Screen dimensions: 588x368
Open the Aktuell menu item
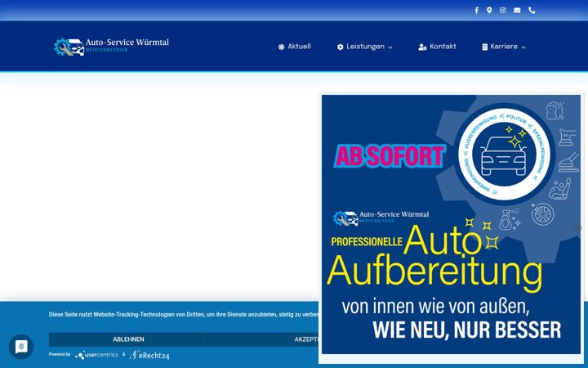[x=299, y=47]
